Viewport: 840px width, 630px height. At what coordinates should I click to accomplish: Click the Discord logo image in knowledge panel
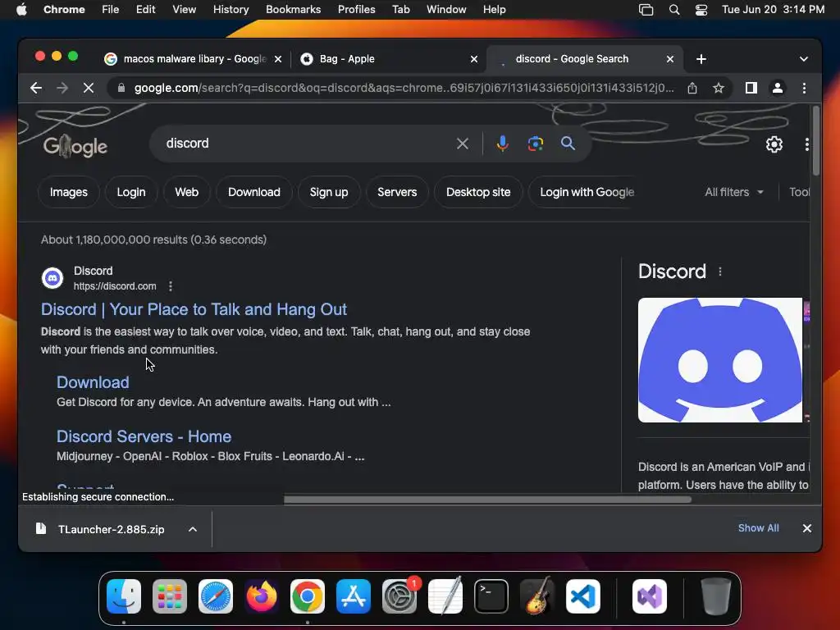click(720, 360)
